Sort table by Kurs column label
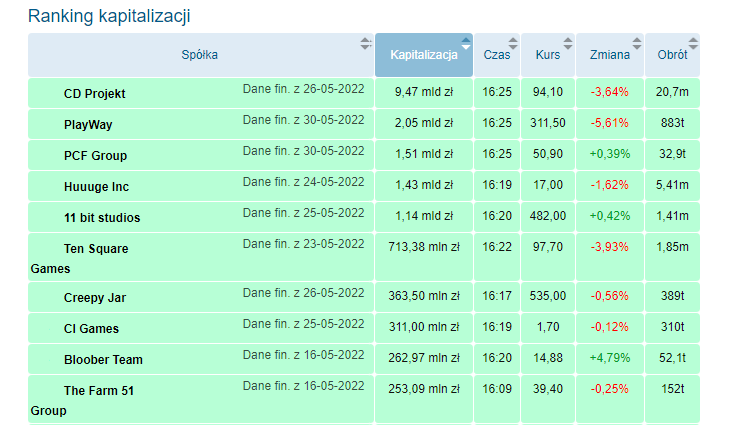The image size is (750, 425). coord(548,55)
